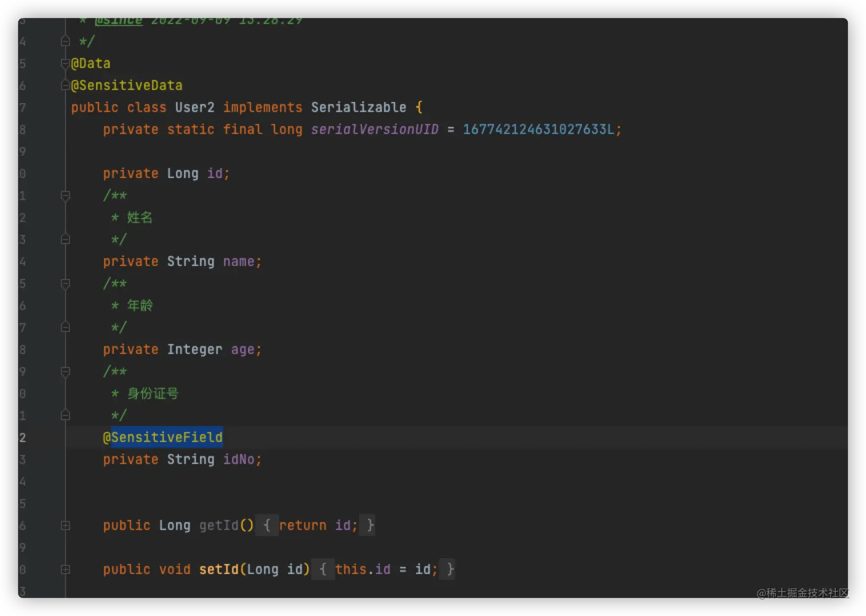The width and height of the screenshot is (866, 616).
Task: Click the 'final' keyword
Action: [242, 129]
